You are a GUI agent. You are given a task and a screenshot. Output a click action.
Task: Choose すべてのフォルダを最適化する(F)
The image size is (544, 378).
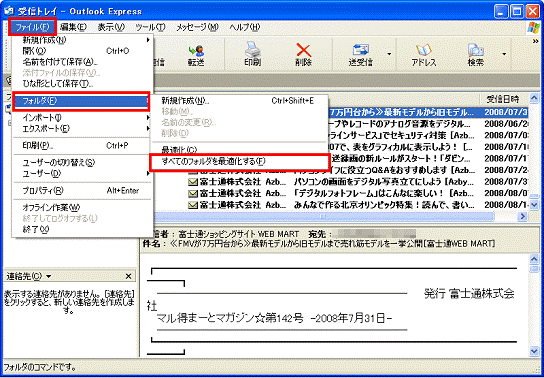(239, 162)
